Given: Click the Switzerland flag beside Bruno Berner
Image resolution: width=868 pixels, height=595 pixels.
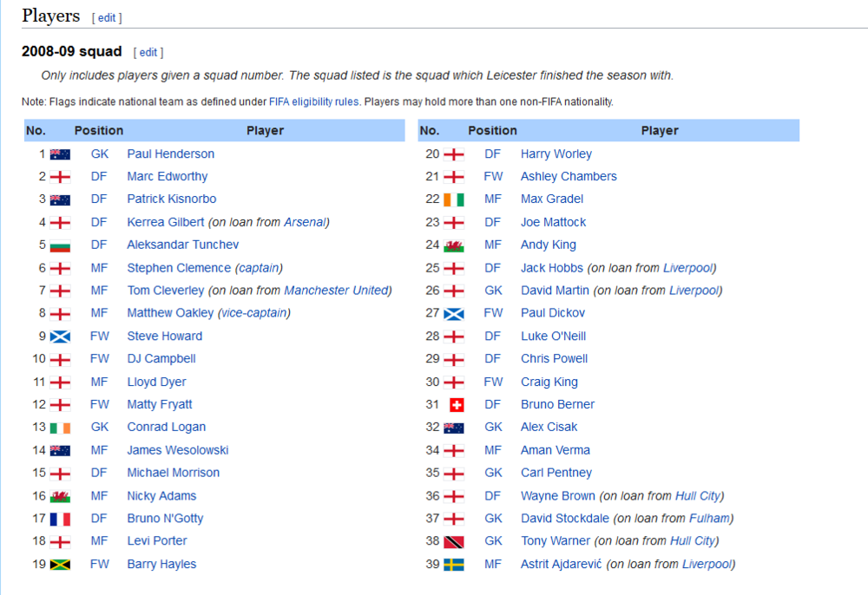Looking at the screenshot, I should (457, 405).
